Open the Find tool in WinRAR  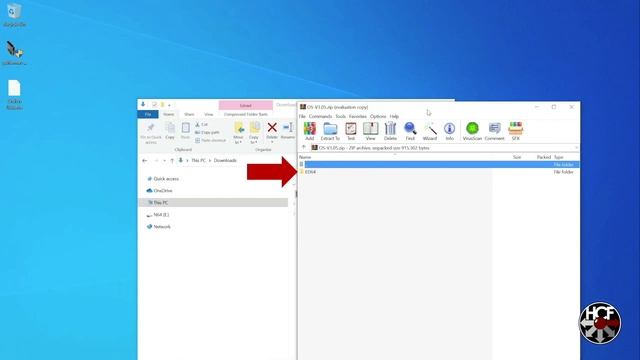pyautogui.click(x=410, y=131)
